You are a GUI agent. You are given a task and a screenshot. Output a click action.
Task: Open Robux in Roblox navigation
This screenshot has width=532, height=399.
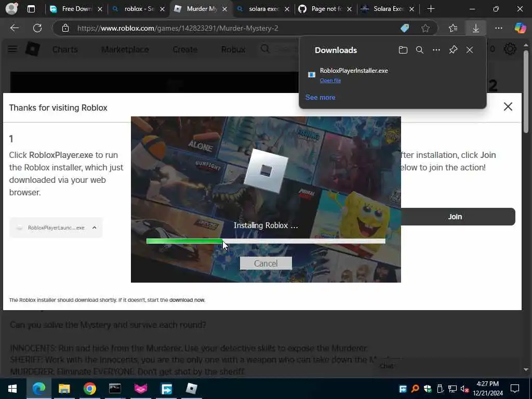click(233, 49)
